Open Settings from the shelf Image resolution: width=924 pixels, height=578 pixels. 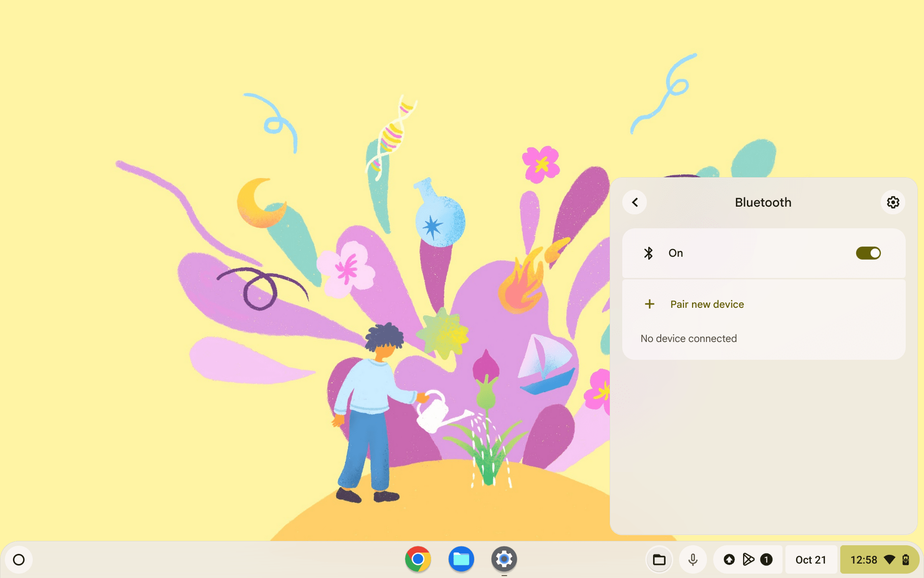tap(504, 559)
